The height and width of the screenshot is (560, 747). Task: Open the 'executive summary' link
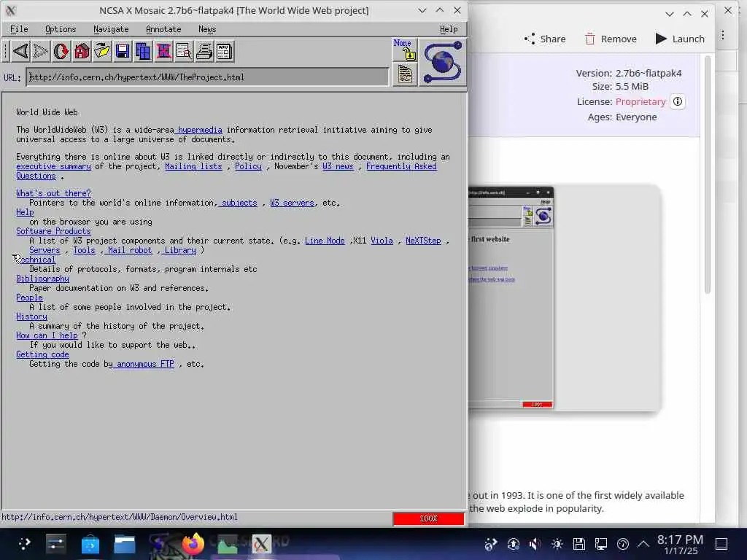(53, 166)
